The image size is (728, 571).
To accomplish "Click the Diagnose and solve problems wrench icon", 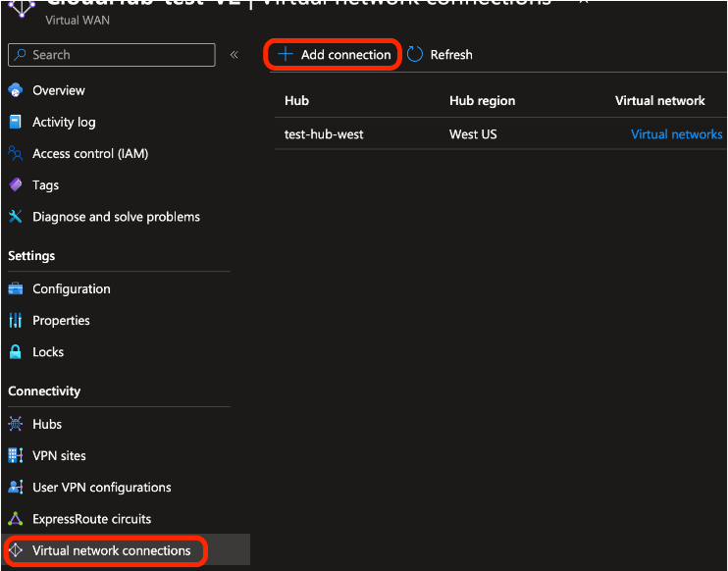I will [x=15, y=217].
